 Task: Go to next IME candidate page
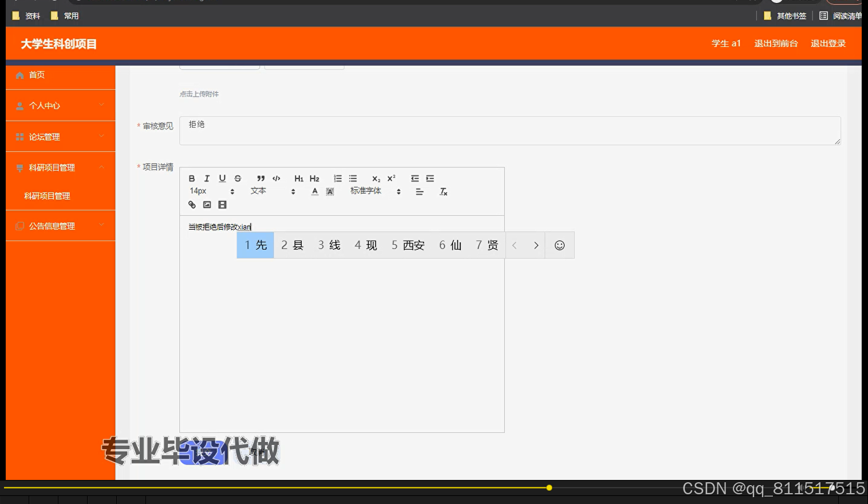tap(536, 245)
